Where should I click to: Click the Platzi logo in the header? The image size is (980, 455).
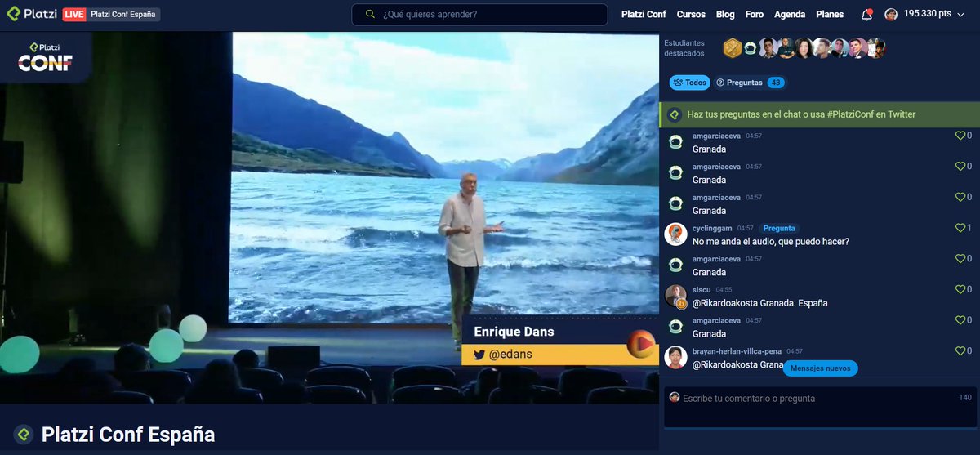[x=31, y=14]
